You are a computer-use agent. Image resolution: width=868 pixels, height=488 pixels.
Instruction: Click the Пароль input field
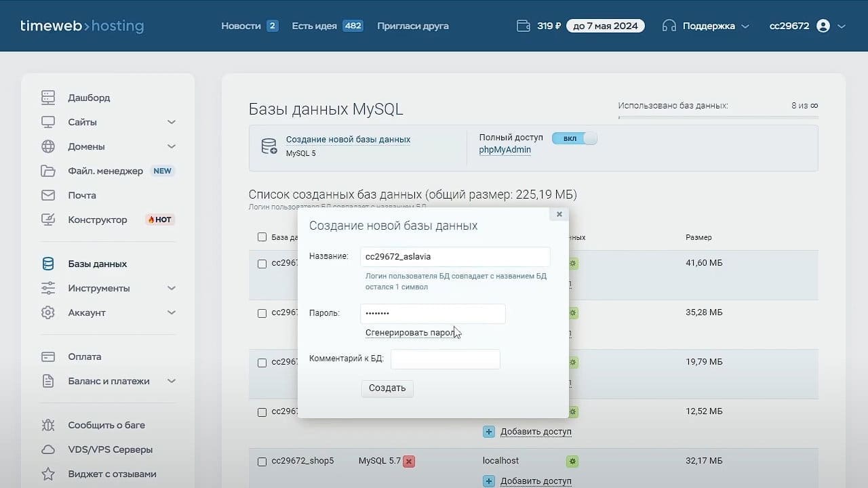(x=433, y=314)
